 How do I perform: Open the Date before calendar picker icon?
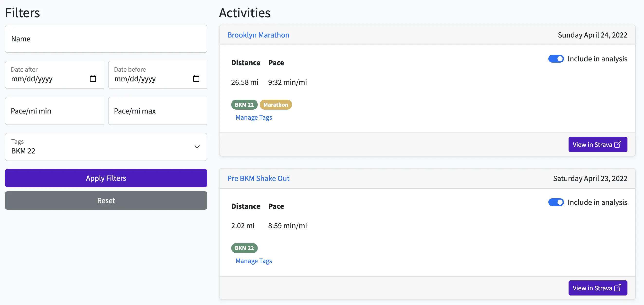[196, 79]
